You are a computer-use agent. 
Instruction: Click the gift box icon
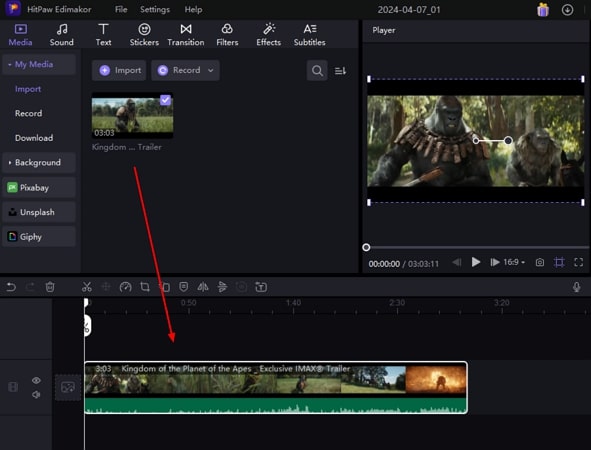[x=543, y=9]
